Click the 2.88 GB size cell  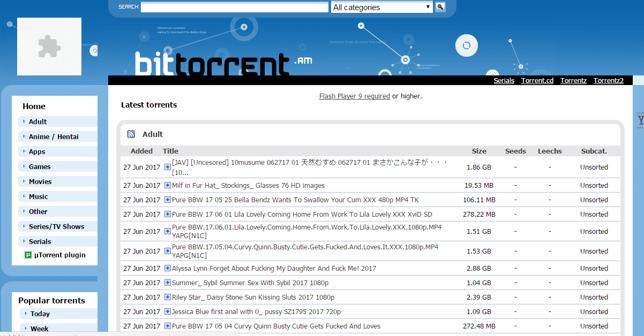(x=479, y=268)
